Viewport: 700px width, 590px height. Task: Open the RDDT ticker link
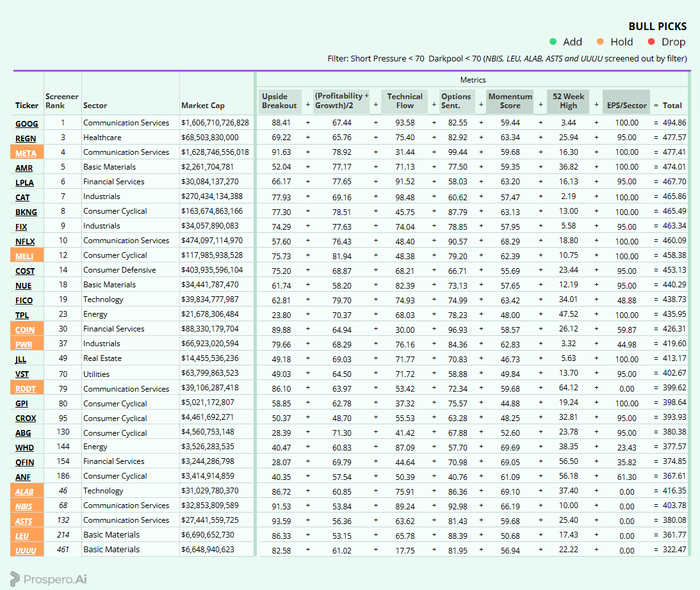26,388
